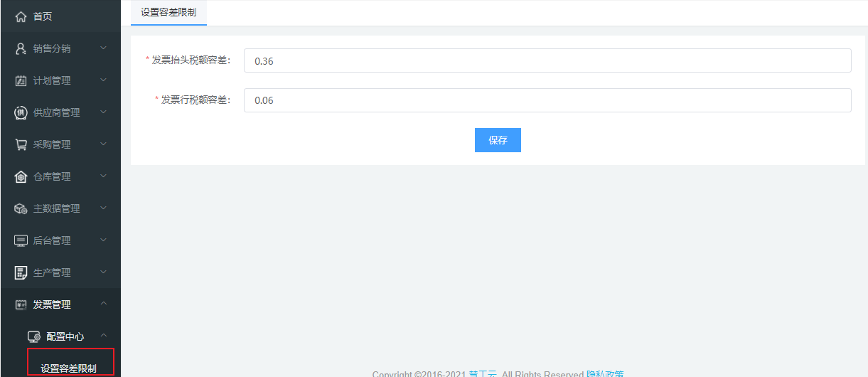Viewport: 868px width, 377px height.
Task: Click the home icon beside 首页
Action: [21, 16]
